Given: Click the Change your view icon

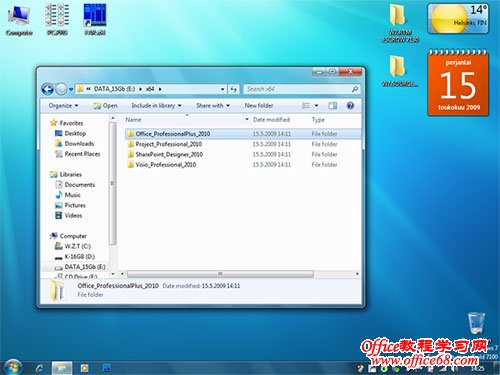Looking at the screenshot, I should click(306, 106).
